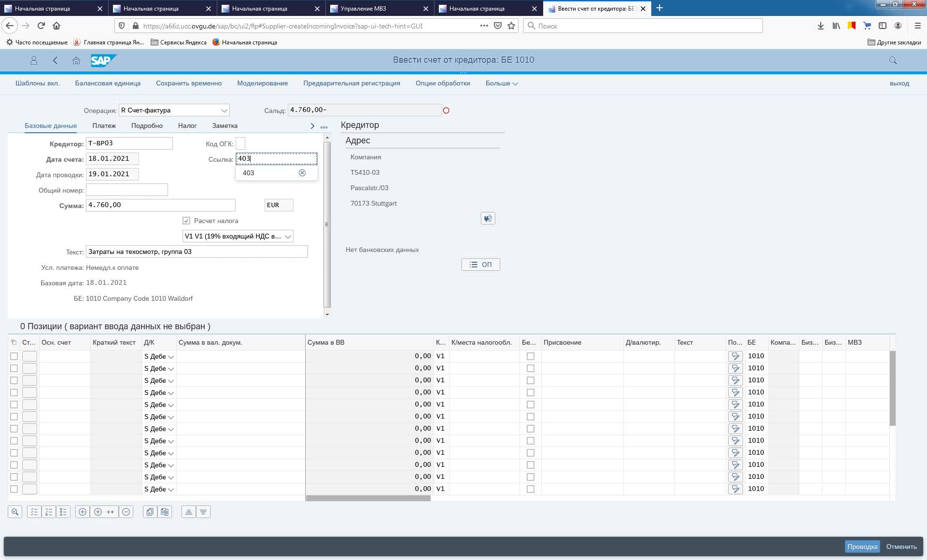
Task: Click into the Сумма input field
Action: pos(160,205)
